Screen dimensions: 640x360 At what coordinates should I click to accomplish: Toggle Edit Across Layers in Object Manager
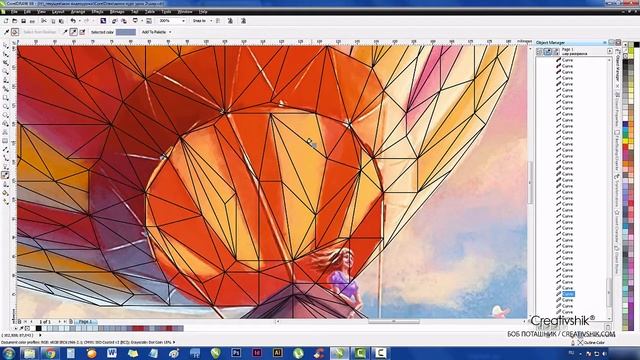[x=548, y=51]
